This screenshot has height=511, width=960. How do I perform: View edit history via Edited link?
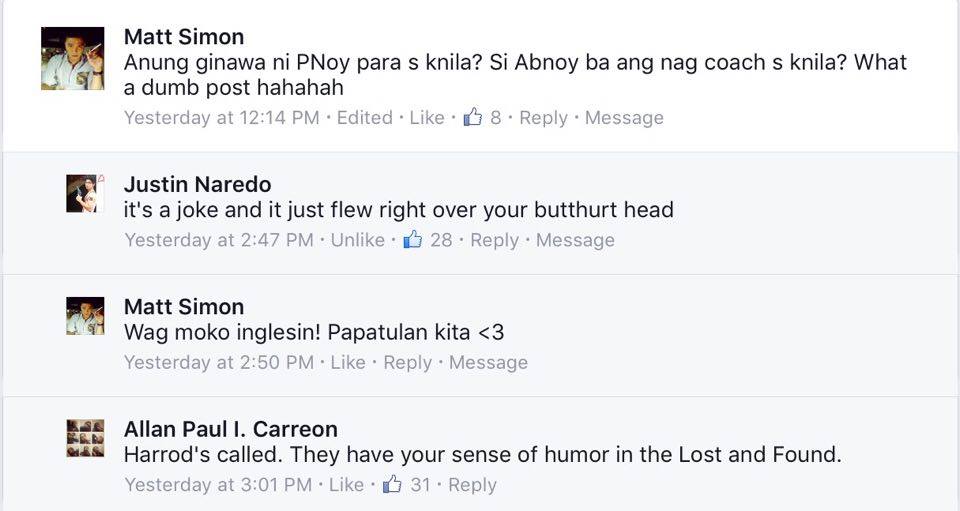pos(365,117)
